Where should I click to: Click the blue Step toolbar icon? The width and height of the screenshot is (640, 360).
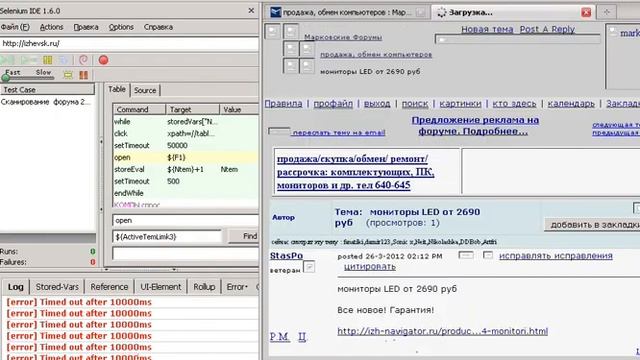[63, 60]
